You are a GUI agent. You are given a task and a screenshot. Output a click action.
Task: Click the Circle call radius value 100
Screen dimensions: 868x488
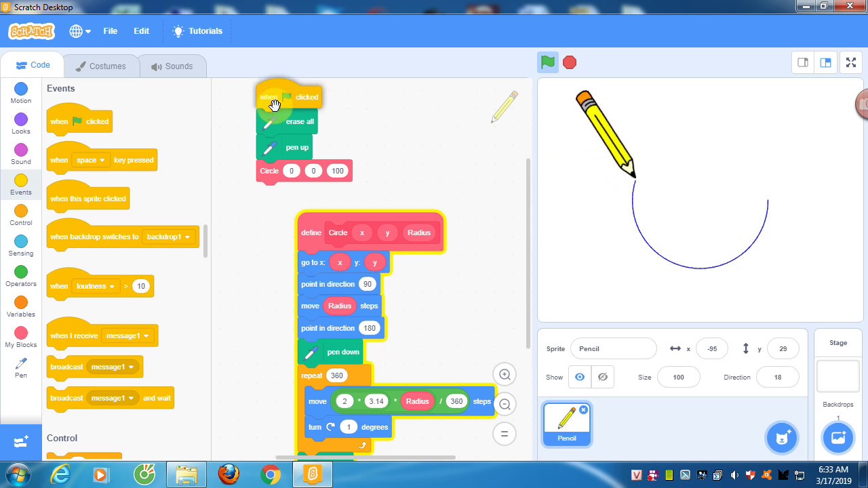pos(338,171)
